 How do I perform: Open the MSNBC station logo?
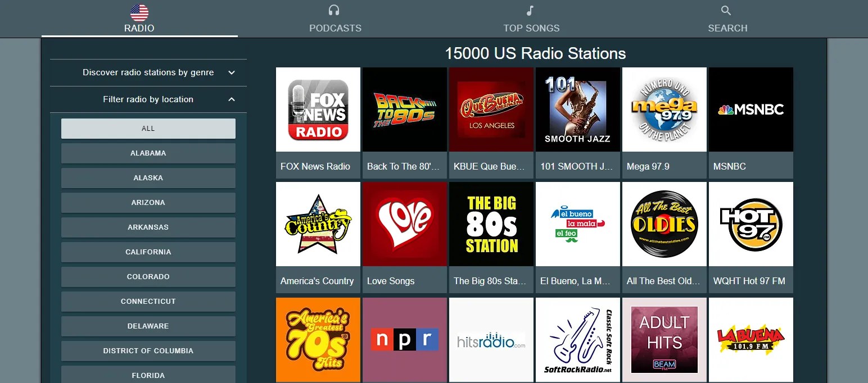tap(751, 110)
